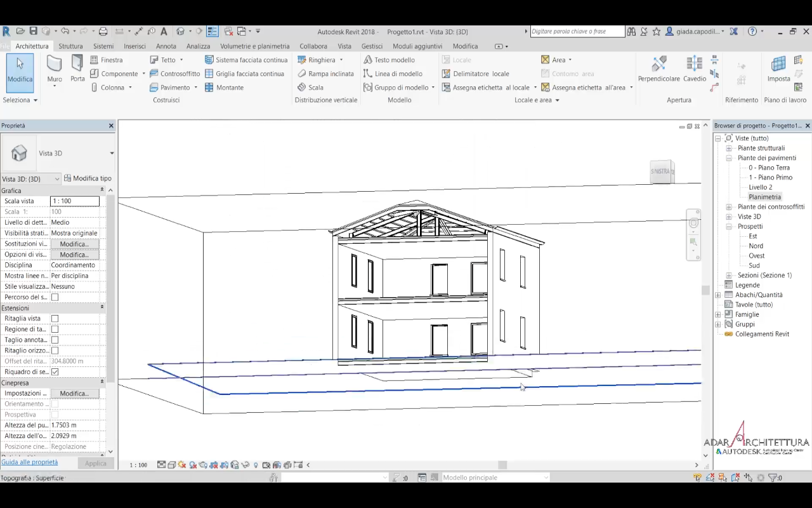Expand the Famiglie tree node

(718, 314)
